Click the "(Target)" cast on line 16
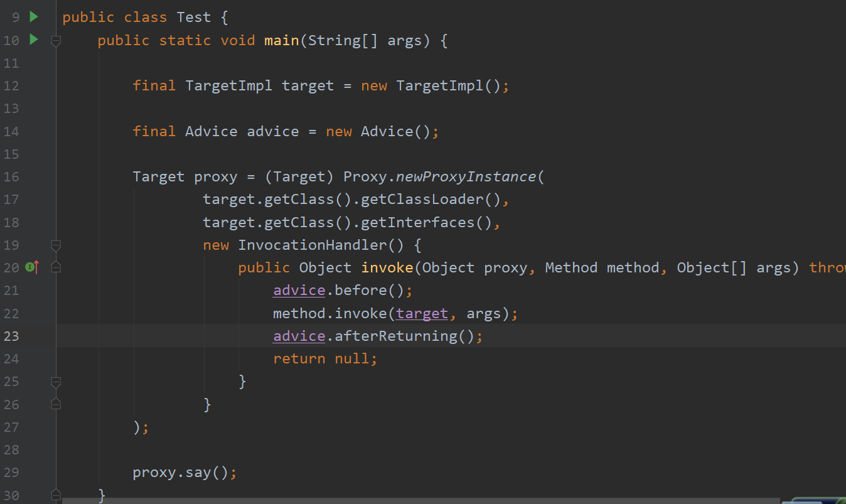The image size is (846, 504). [299, 177]
